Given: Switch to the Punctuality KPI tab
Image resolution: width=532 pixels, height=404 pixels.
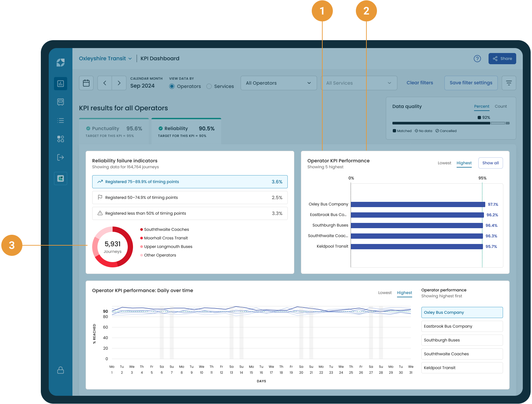Looking at the screenshot, I should (x=114, y=131).
